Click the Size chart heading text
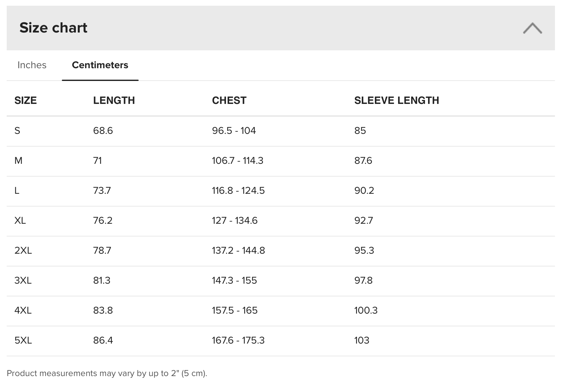Screen dimensions: 561x392 53,28
